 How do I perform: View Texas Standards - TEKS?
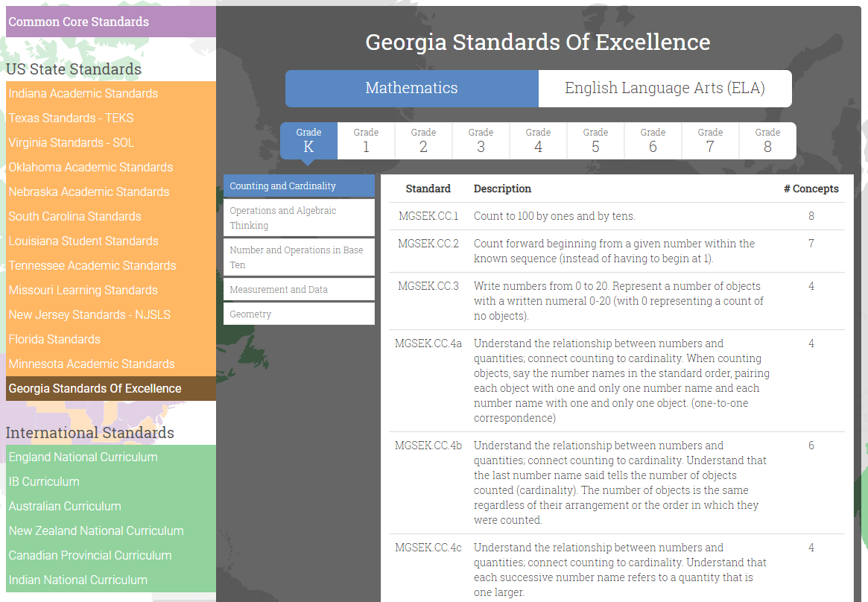pyautogui.click(x=71, y=118)
